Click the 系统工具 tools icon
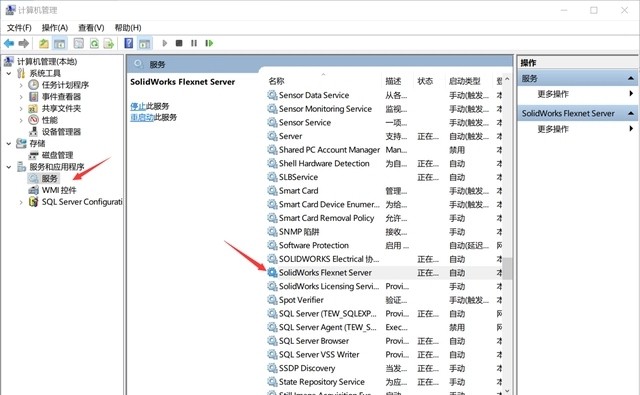 (x=21, y=73)
